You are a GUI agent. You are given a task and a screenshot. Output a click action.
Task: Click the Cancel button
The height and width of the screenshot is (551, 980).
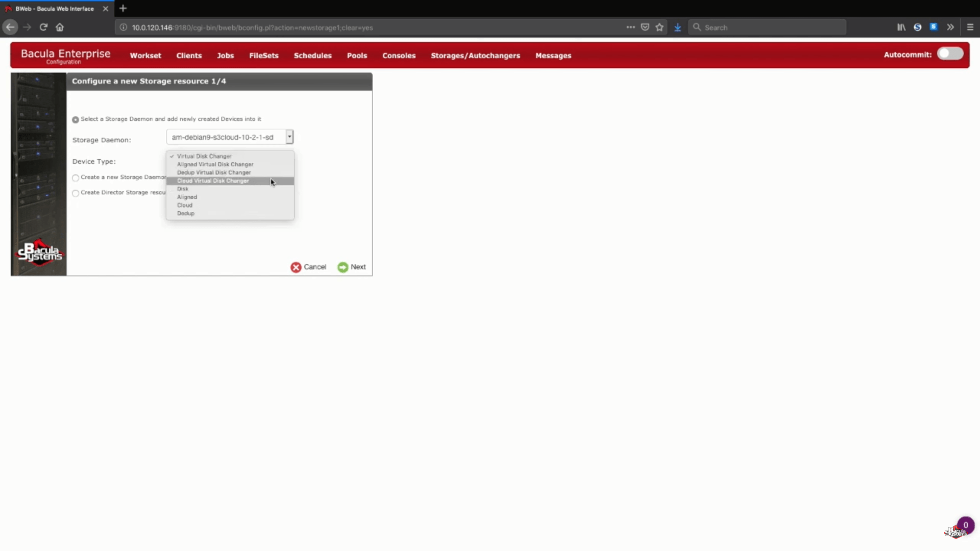(x=308, y=267)
